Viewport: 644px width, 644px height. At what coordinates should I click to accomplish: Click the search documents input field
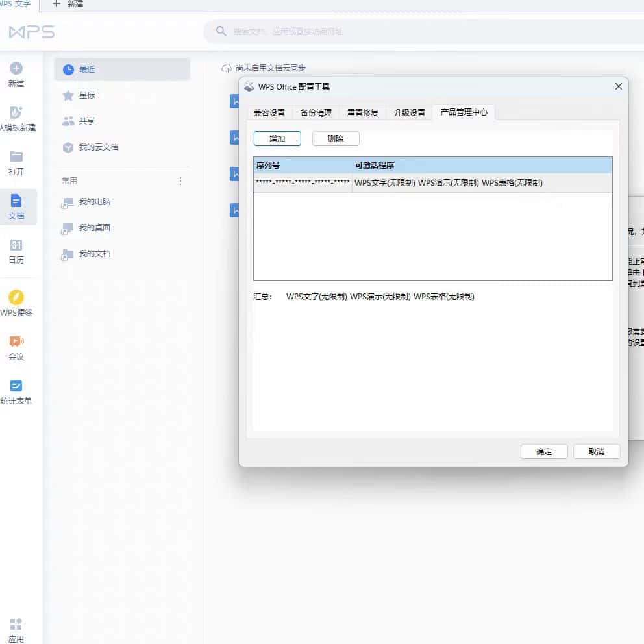click(x=423, y=32)
